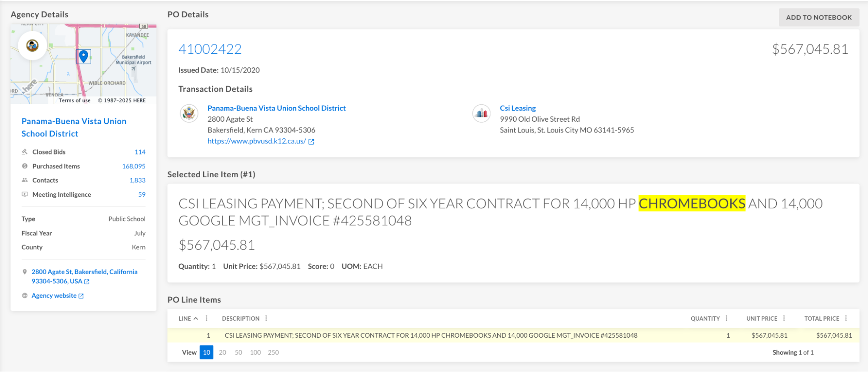
Task: Open PO number 41002422 link
Action: [210, 49]
